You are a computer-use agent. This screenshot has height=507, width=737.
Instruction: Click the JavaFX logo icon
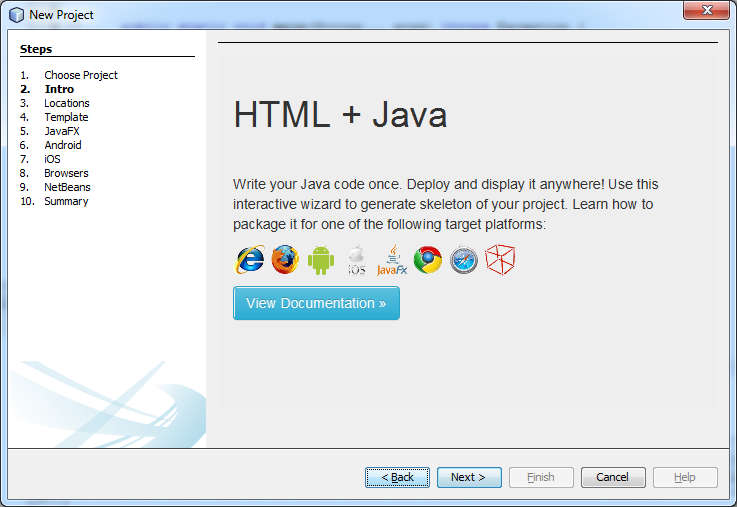click(x=392, y=260)
